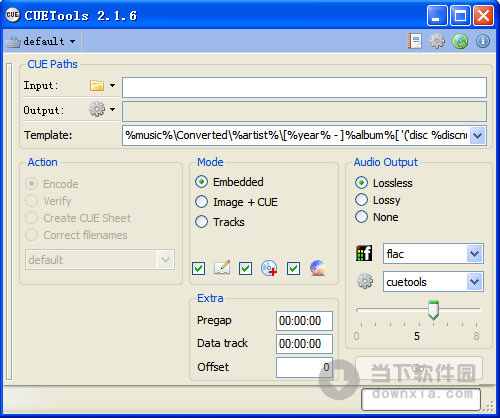Minimize the CUETools window
Screen dimensions: 500x418
point(437,15)
